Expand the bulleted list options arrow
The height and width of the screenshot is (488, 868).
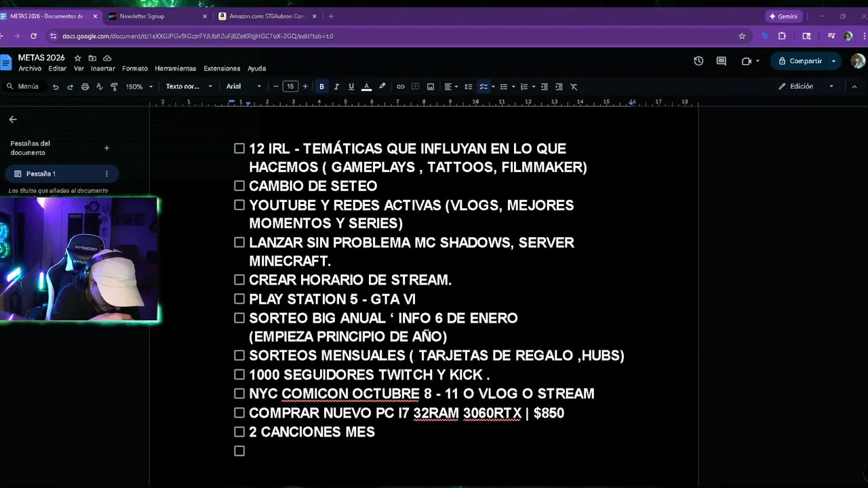pos(513,87)
